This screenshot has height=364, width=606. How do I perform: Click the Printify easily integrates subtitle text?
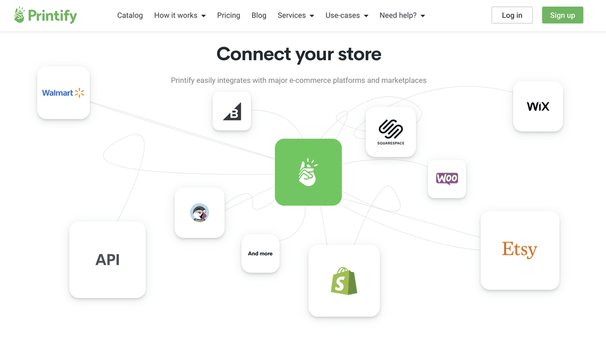[299, 81]
